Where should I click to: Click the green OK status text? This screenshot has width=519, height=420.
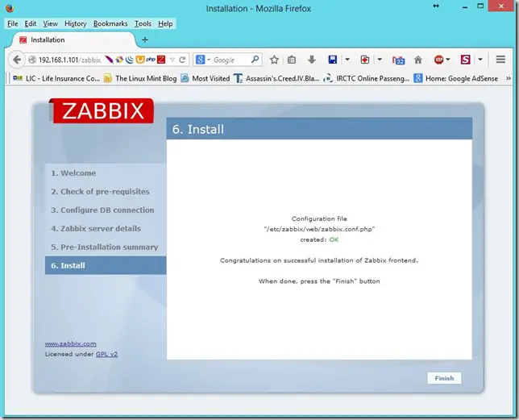click(x=334, y=239)
